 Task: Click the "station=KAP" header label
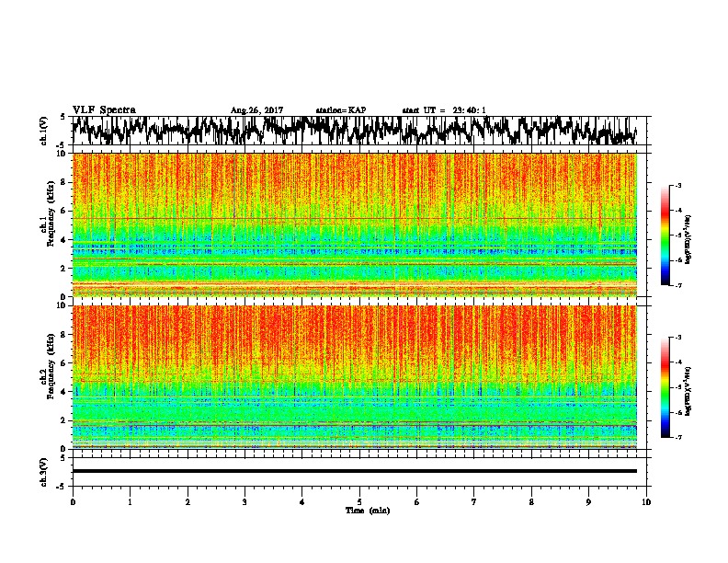click(x=341, y=110)
